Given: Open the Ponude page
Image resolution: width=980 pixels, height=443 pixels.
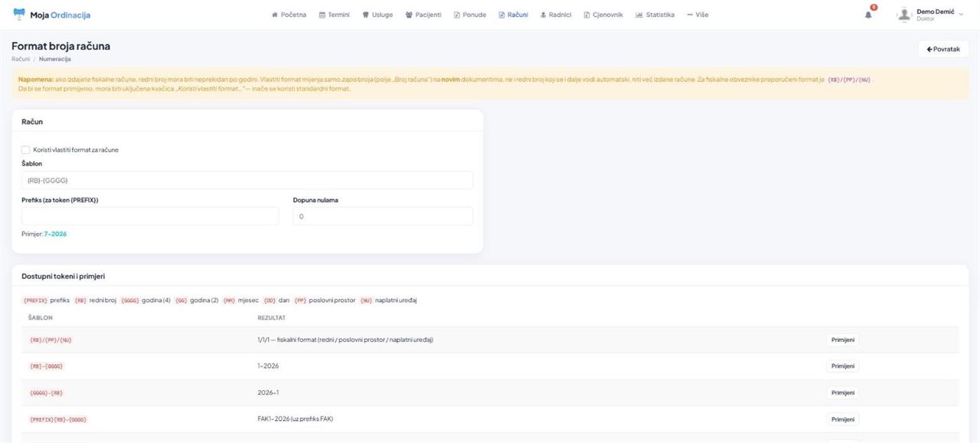Looking at the screenshot, I should coord(470,15).
